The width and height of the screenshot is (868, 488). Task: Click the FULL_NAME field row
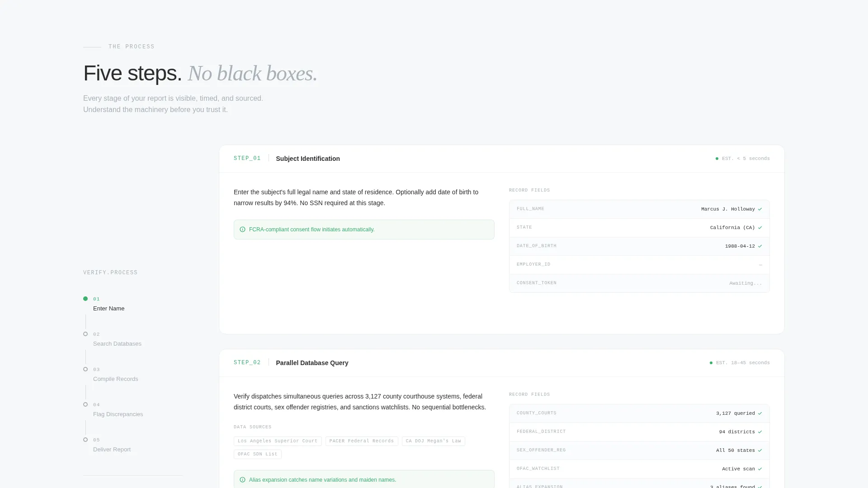[639, 209]
